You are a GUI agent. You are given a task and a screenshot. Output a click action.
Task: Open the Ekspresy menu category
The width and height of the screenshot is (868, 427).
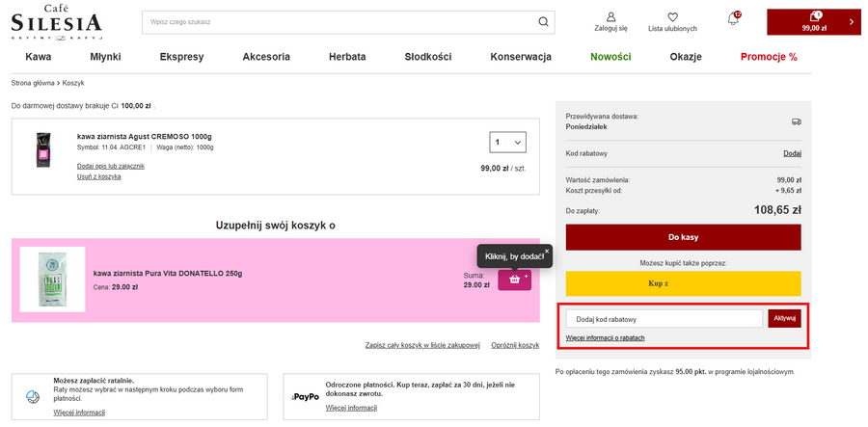pyautogui.click(x=181, y=57)
